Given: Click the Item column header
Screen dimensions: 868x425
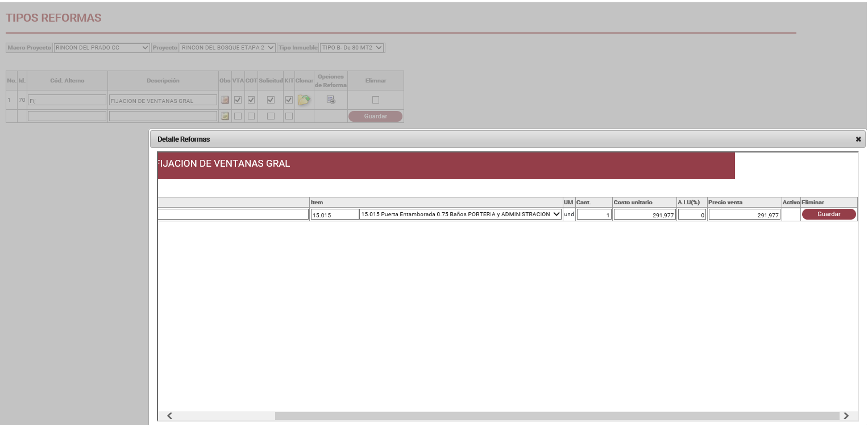Looking at the screenshot, I should 436,203.
